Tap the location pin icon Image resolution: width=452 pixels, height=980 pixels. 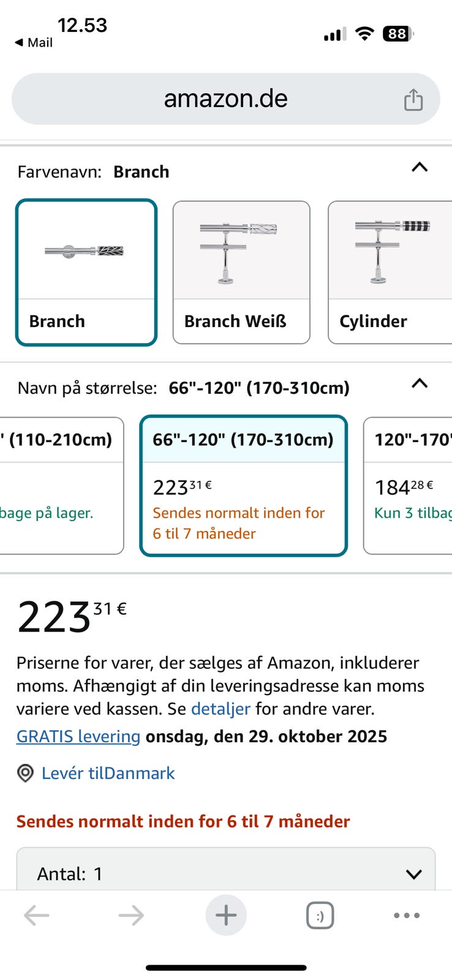pyautogui.click(x=25, y=773)
